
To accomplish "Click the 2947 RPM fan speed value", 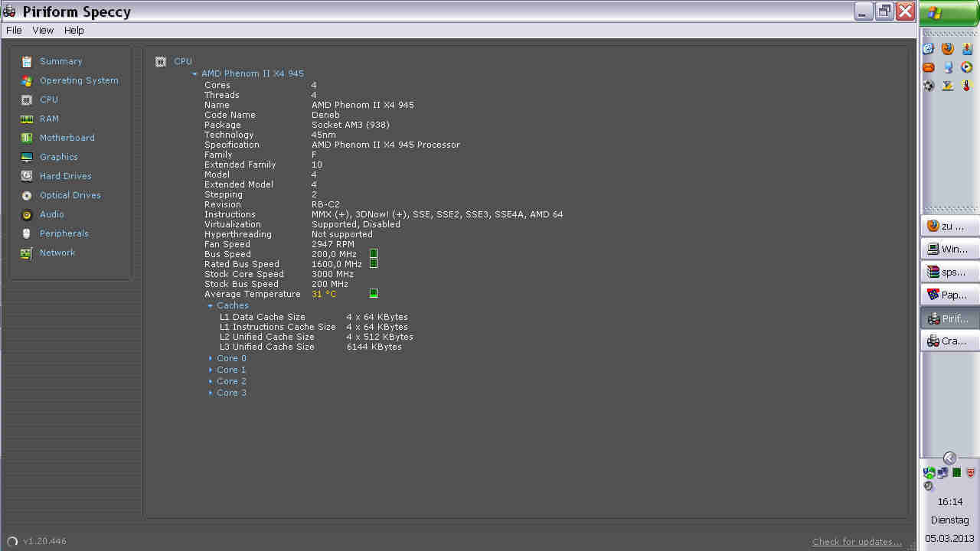I will 334,244.
